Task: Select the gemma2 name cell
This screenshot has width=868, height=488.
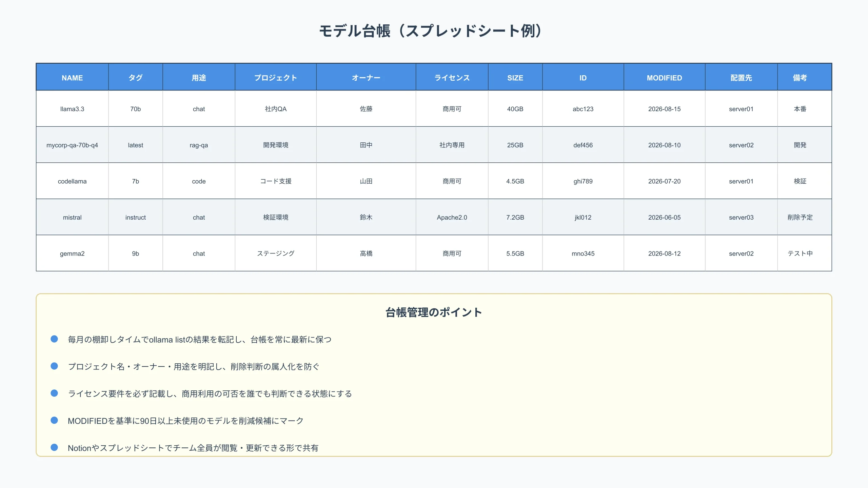Action: tap(72, 253)
